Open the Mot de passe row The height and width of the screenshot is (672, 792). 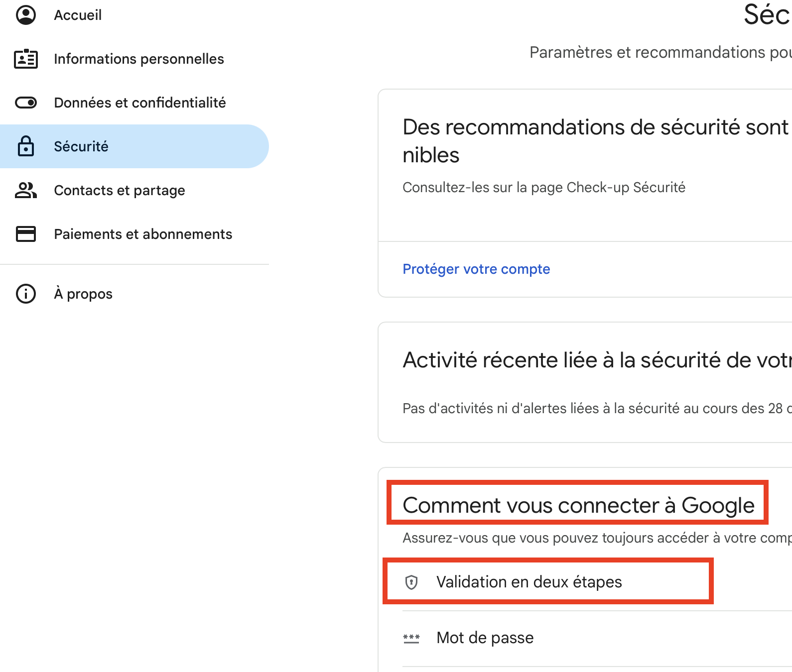(485, 638)
